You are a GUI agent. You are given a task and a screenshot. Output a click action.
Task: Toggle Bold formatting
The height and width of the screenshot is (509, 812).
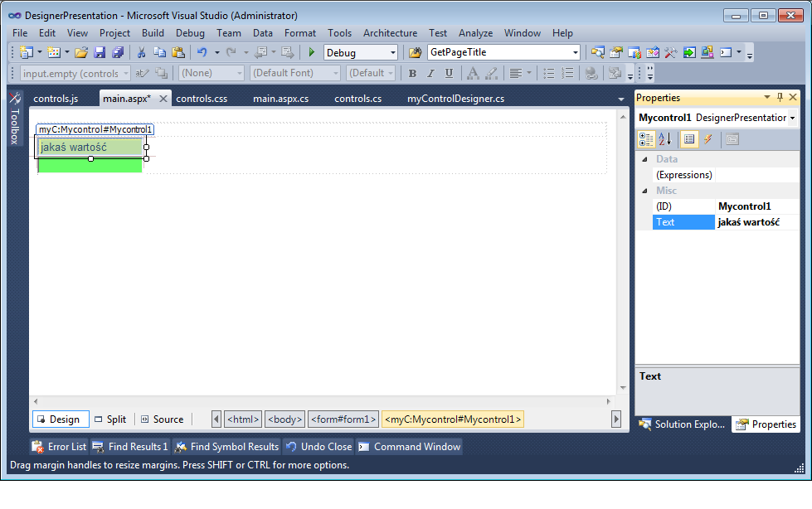click(412, 73)
